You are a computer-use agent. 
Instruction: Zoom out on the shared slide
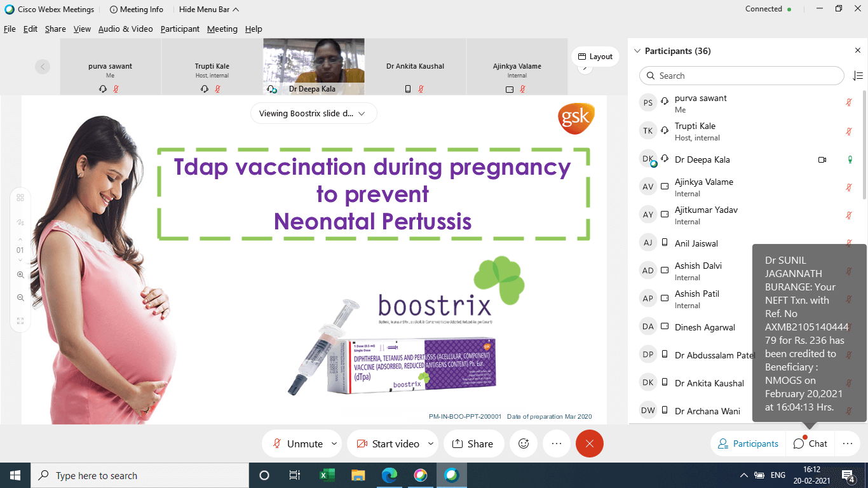pos(20,298)
